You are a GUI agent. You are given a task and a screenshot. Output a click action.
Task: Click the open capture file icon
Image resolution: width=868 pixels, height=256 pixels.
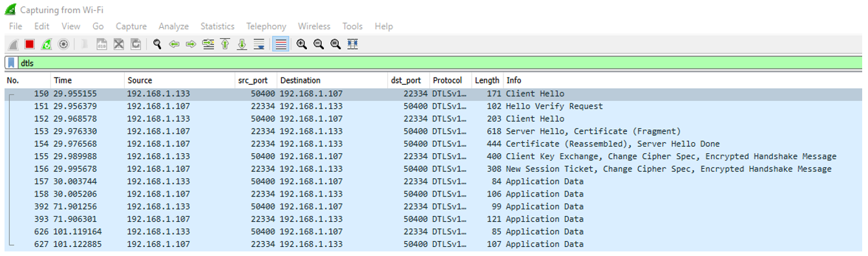tap(85, 44)
